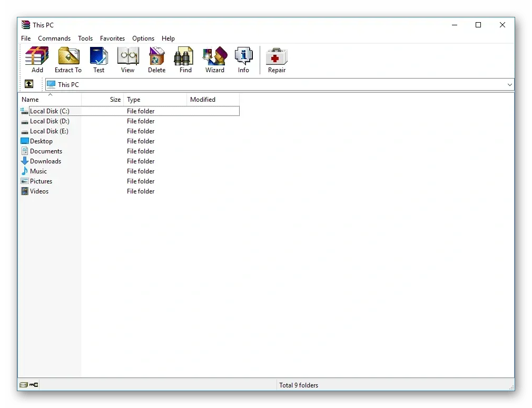Viewport: 532px width, 408px height.
Task: Click 'File folder' type in Music row
Action: tap(141, 171)
